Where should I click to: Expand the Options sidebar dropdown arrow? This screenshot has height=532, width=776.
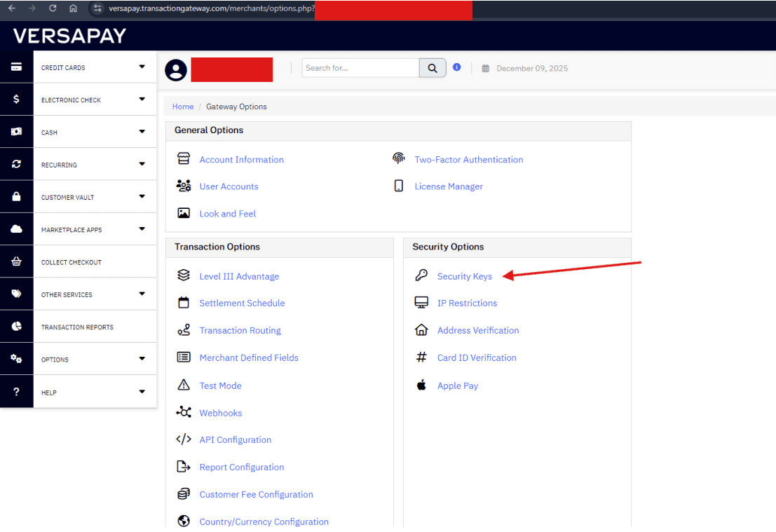(x=142, y=358)
